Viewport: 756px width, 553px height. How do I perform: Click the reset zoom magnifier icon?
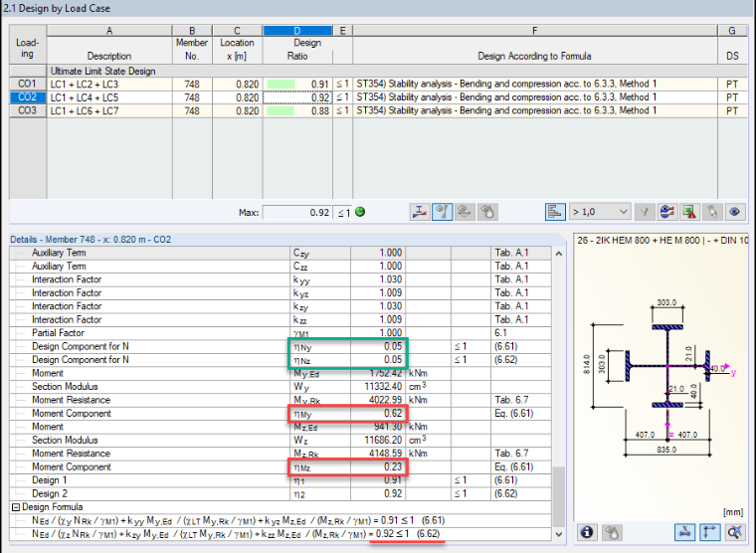pos(734,532)
